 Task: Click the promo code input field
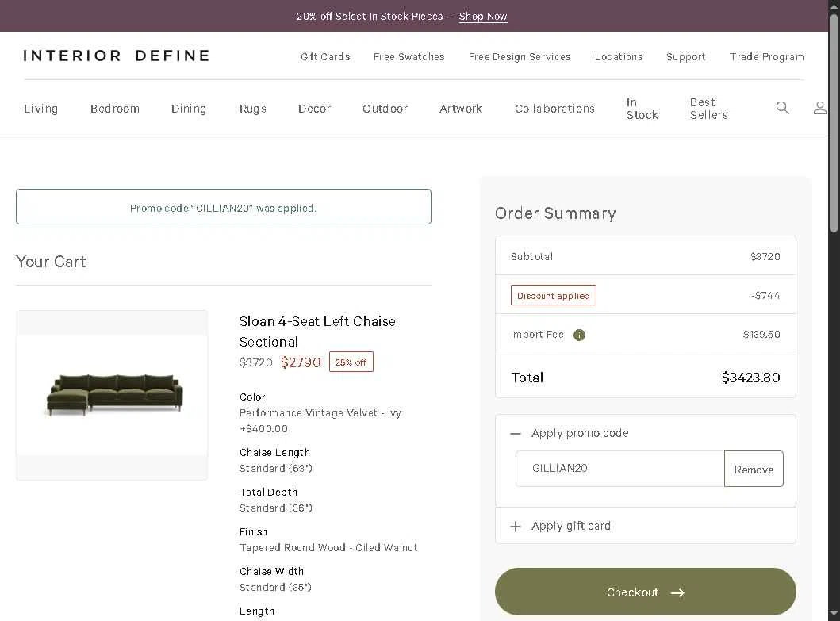(619, 469)
